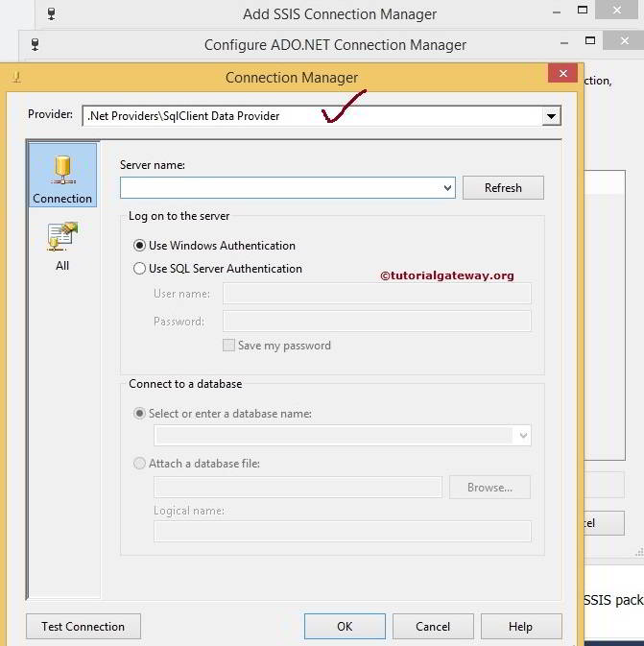Click the Password field
Image resolution: width=644 pixels, height=646 pixels.
(x=376, y=321)
